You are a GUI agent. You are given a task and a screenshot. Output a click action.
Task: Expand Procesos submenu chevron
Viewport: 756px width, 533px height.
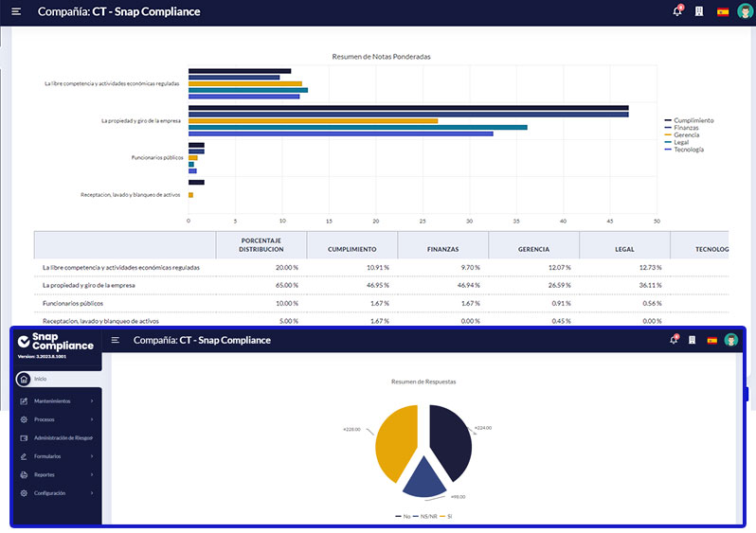[x=92, y=419]
